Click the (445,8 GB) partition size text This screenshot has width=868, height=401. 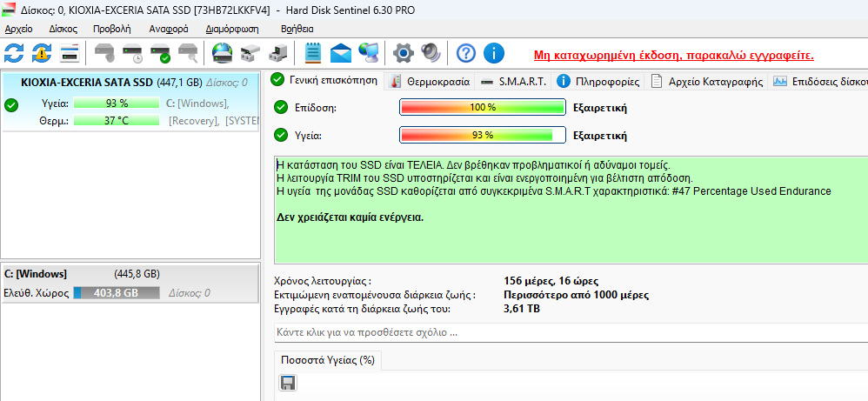137,274
